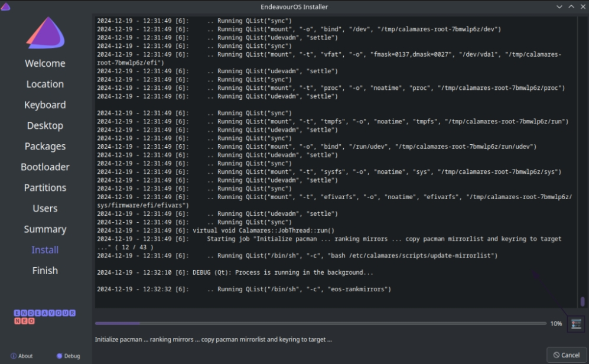Image resolution: width=589 pixels, height=364 pixels.
Task: Open the Debug information window
Action: (68, 356)
